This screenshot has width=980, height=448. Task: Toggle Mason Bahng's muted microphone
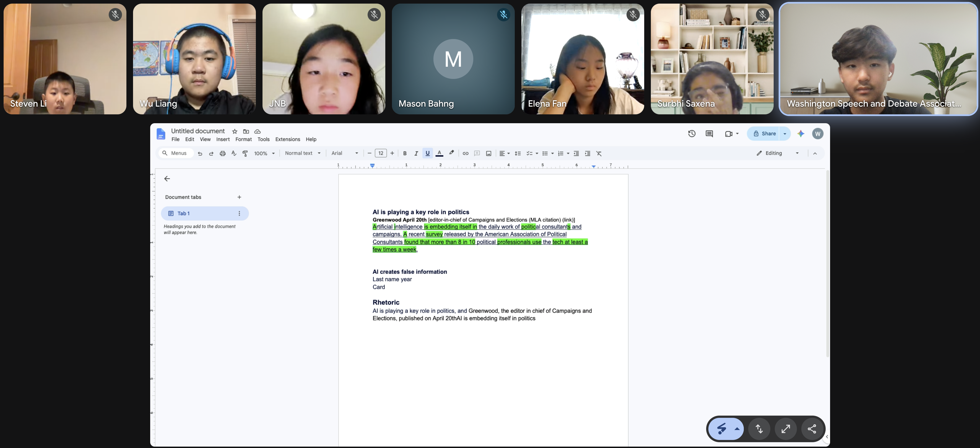pos(504,15)
